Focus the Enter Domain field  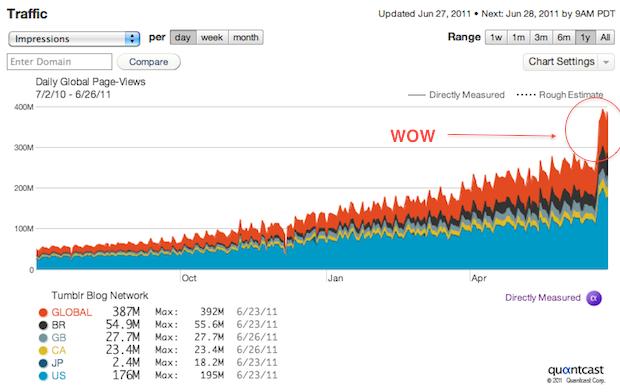click(x=59, y=62)
